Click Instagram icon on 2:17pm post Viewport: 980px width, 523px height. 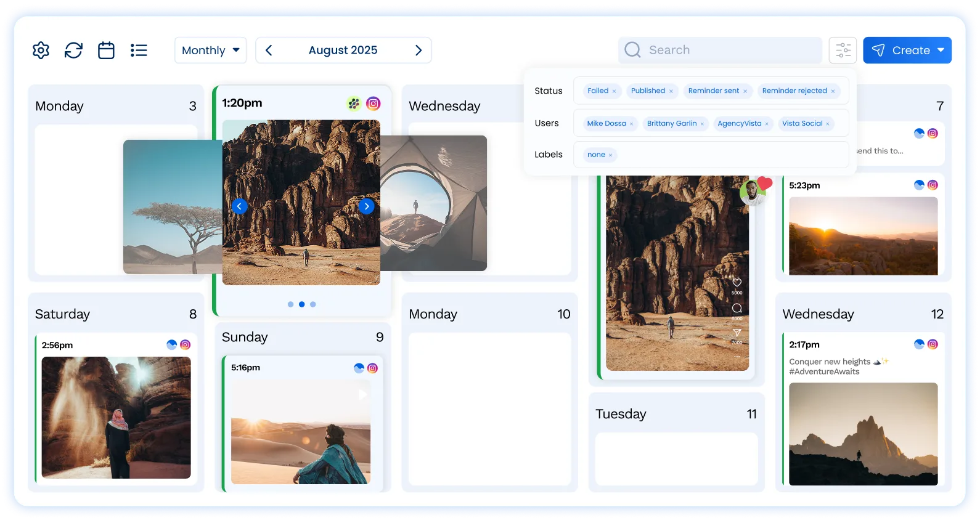(933, 344)
